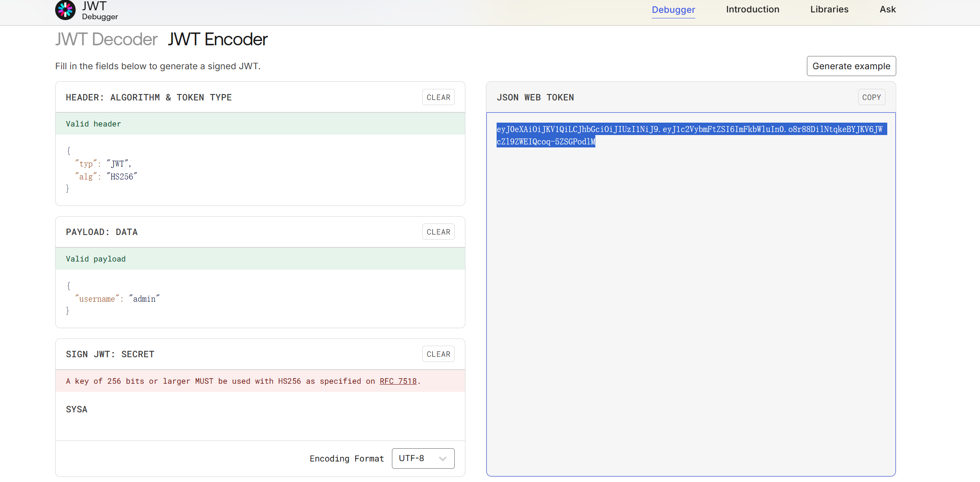
Task: Clear the sign JWT secret
Action: [438, 354]
